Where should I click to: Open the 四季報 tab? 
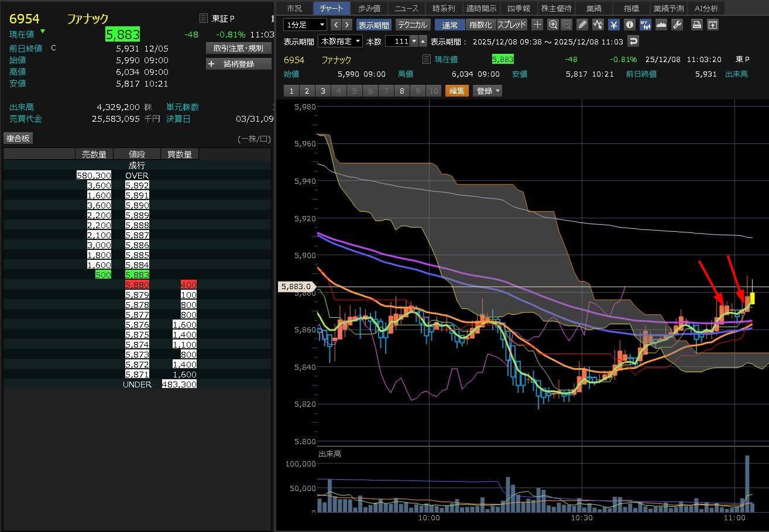tap(519, 8)
